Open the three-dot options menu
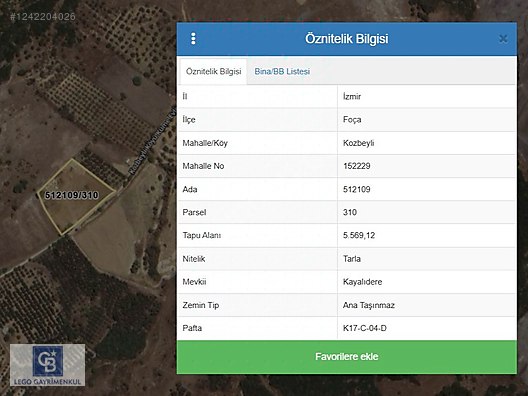This screenshot has height=396, width=528. tap(193, 39)
